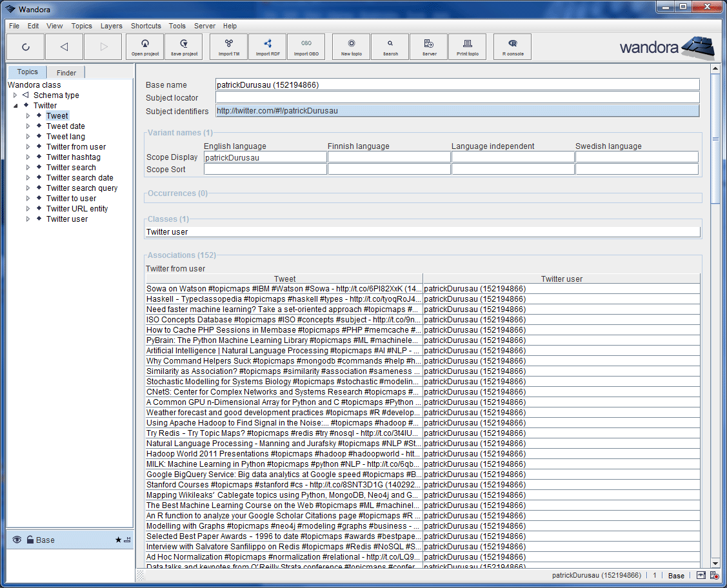The width and height of the screenshot is (727, 588).
Task: Click the eye icon in the status bar
Action: [701, 575]
